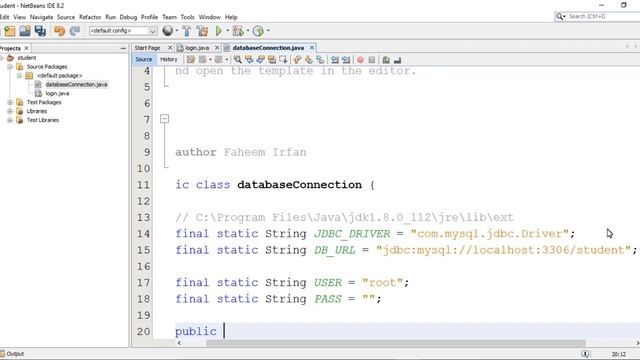Close the databaseConnection.java tab

[312, 48]
